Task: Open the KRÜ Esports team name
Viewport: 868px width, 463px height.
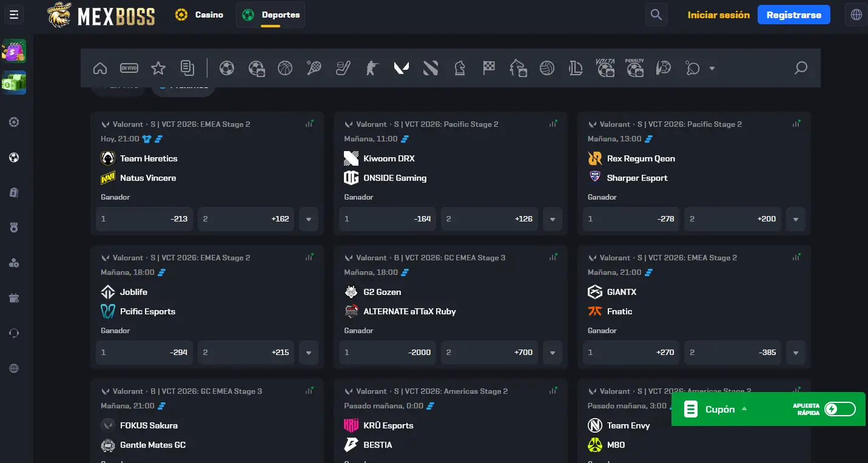Action: pyautogui.click(x=388, y=425)
